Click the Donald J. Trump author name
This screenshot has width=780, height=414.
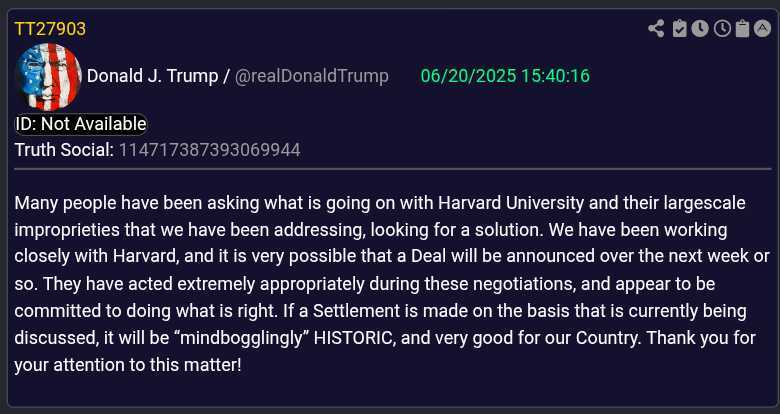(x=152, y=77)
